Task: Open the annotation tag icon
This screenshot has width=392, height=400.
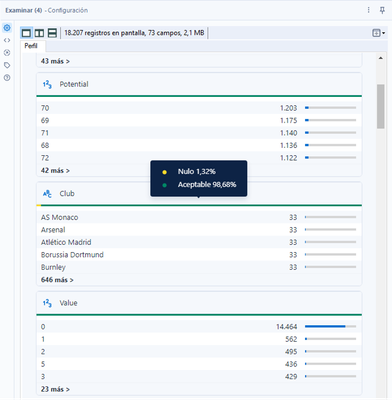Action: [x=7, y=65]
